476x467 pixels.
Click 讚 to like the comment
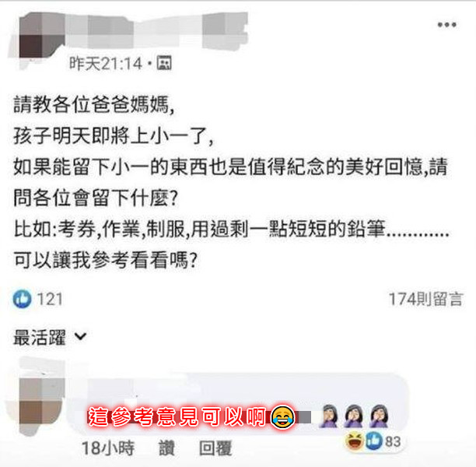166,448
